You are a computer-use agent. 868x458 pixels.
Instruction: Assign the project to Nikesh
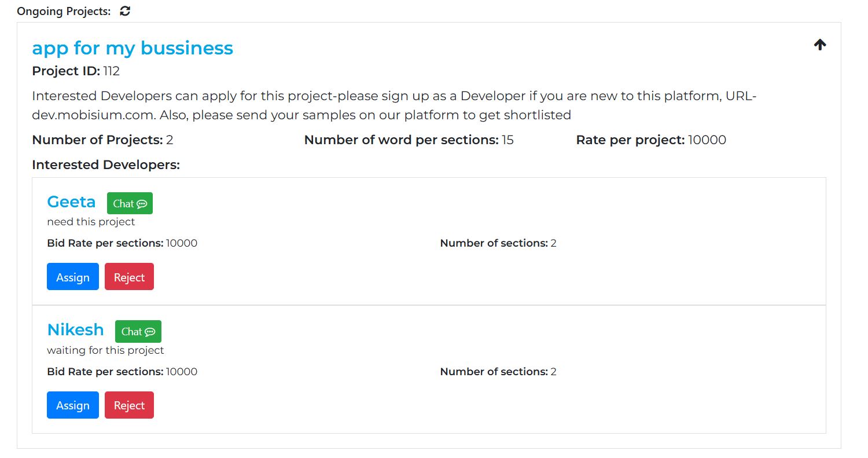tap(73, 405)
